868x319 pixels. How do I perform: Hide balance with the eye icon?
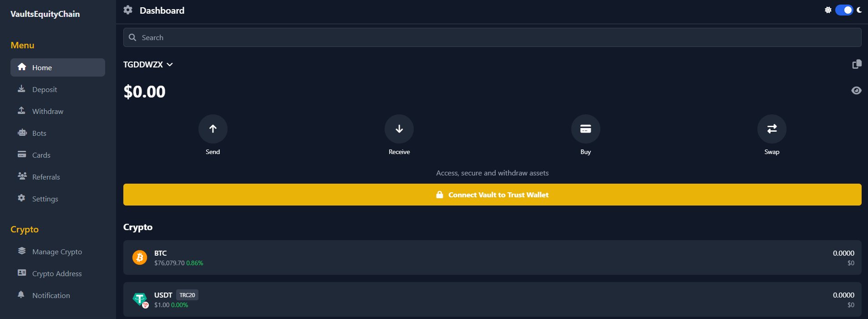(856, 91)
